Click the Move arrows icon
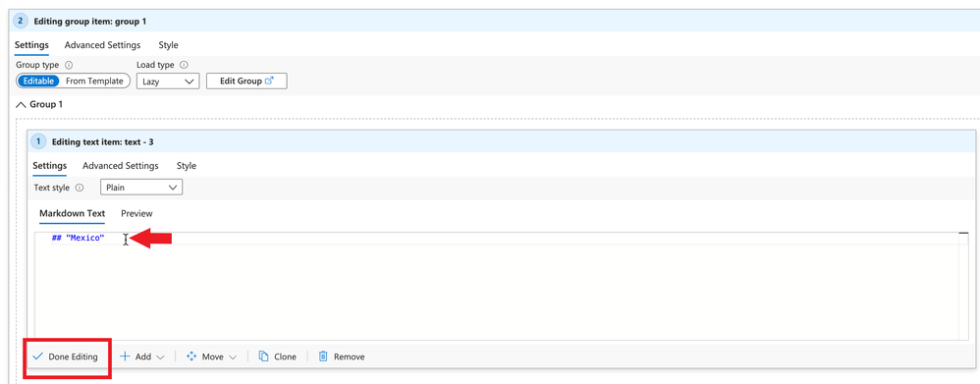Viewport: 980px width, 384px height. (x=191, y=357)
